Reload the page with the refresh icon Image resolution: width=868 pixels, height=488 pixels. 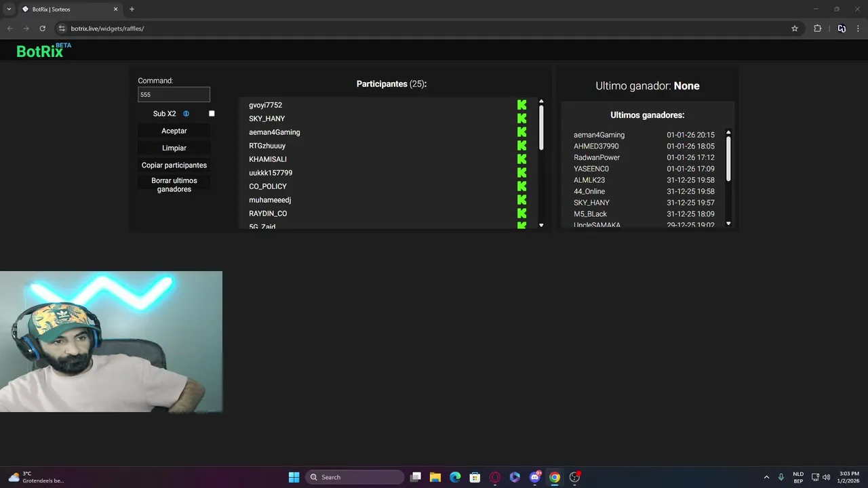pyautogui.click(x=42, y=28)
